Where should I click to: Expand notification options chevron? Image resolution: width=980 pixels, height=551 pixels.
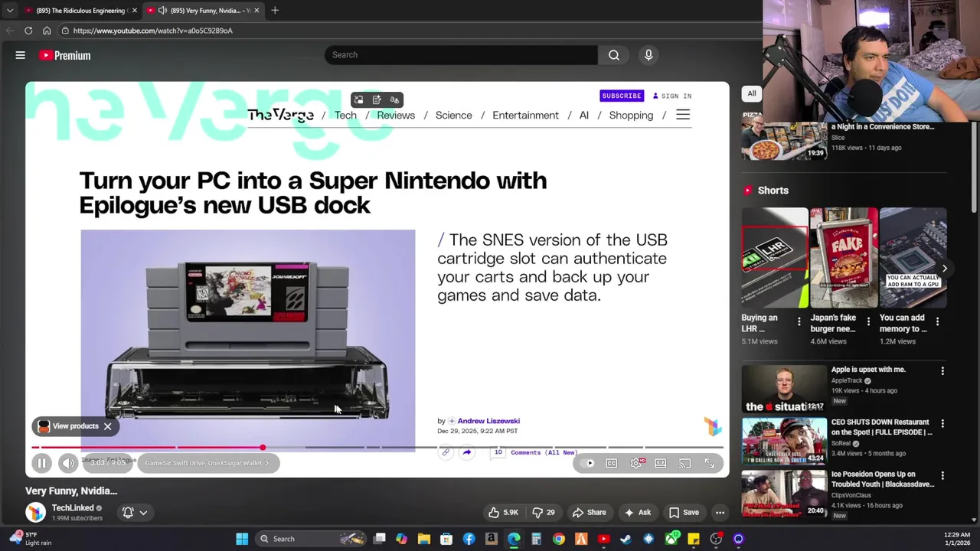coord(143,513)
